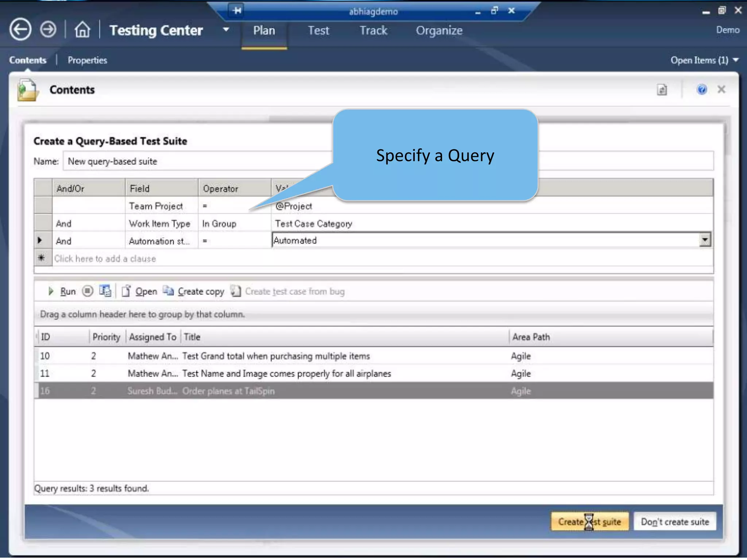Click the refresh document icon in Contents header
747x560 pixels.
coord(662,90)
